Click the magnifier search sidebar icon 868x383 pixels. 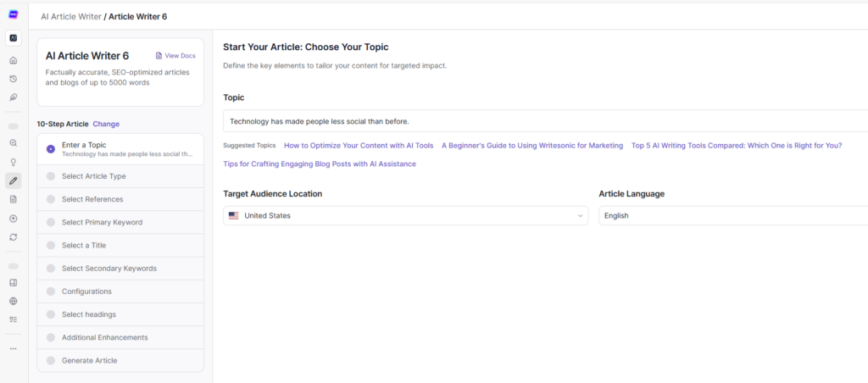(x=14, y=143)
